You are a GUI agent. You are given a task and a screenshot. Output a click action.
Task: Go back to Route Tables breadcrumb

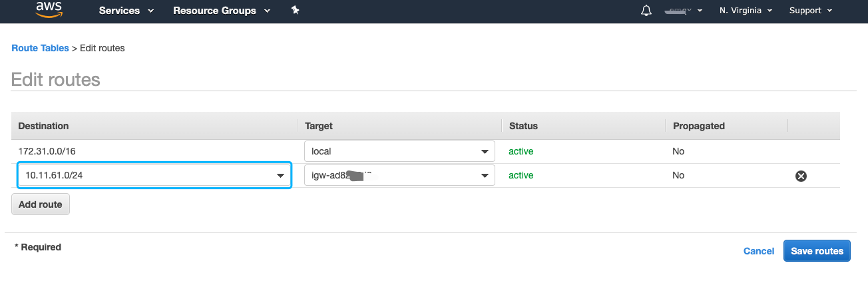point(40,48)
